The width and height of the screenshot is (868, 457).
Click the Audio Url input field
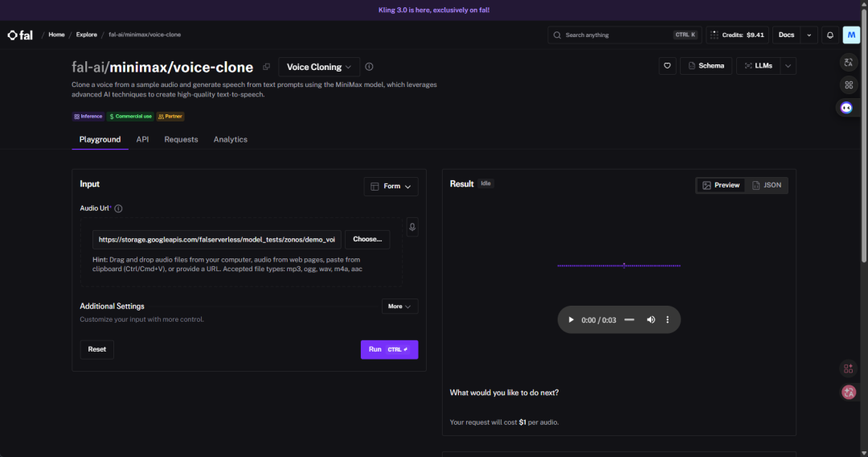click(x=216, y=240)
